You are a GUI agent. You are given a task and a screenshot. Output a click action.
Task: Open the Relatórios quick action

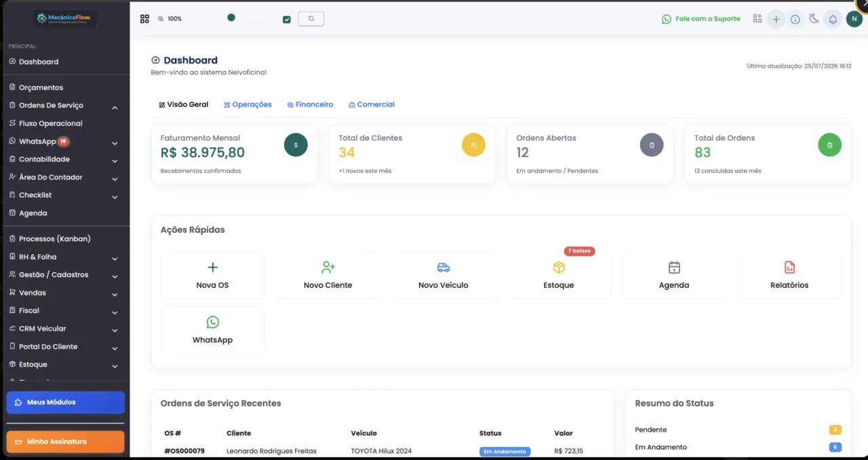coord(789,275)
